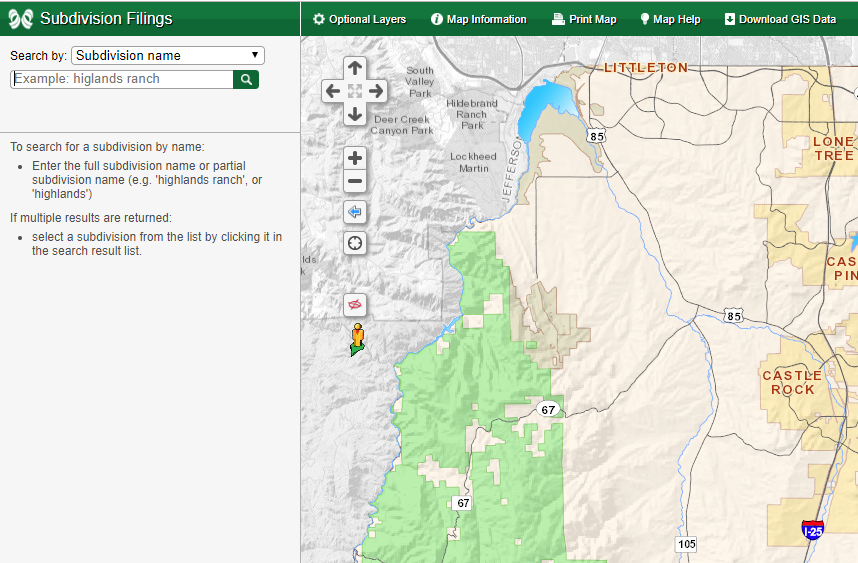Select the Street View pegman icon

coord(357,339)
